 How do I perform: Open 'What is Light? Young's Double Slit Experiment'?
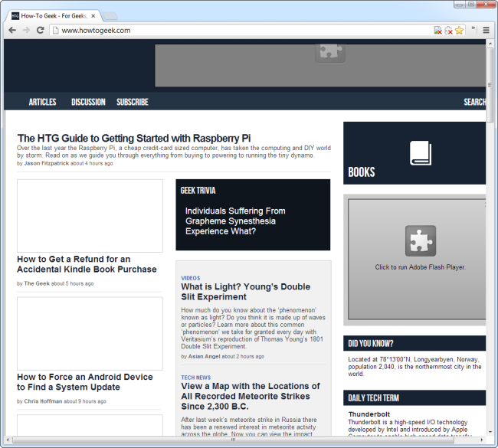245,292
